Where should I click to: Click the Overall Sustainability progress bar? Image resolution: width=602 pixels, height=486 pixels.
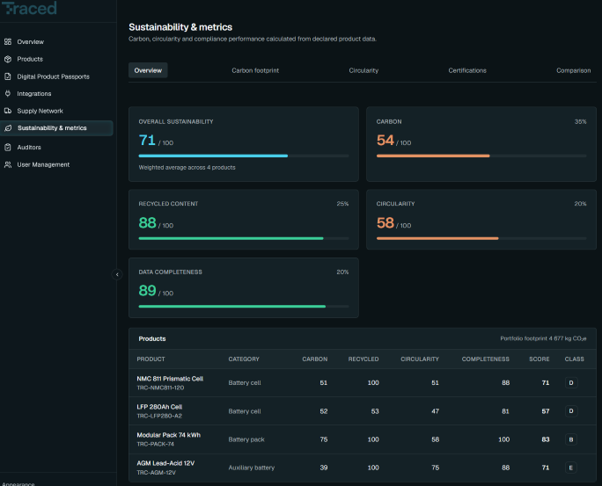coord(243,156)
